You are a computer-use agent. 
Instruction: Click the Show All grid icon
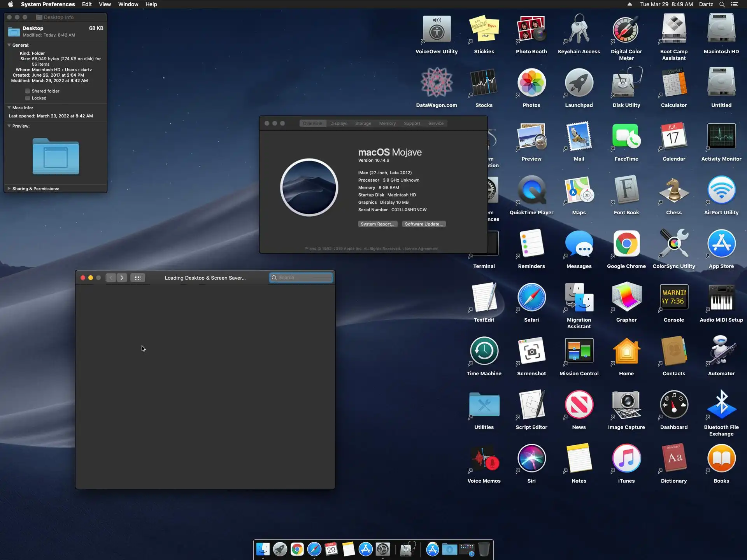pos(137,278)
